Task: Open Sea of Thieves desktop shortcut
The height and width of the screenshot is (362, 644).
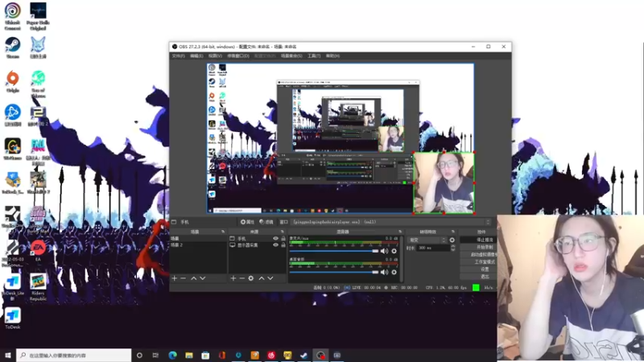Action: click(x=38, y=84)
